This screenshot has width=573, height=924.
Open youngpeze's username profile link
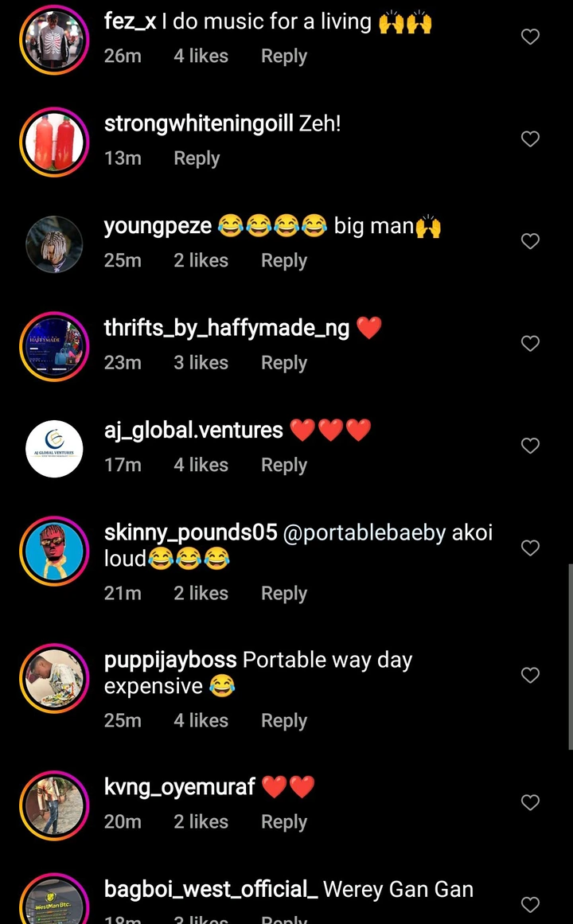(x=158, y=226)
